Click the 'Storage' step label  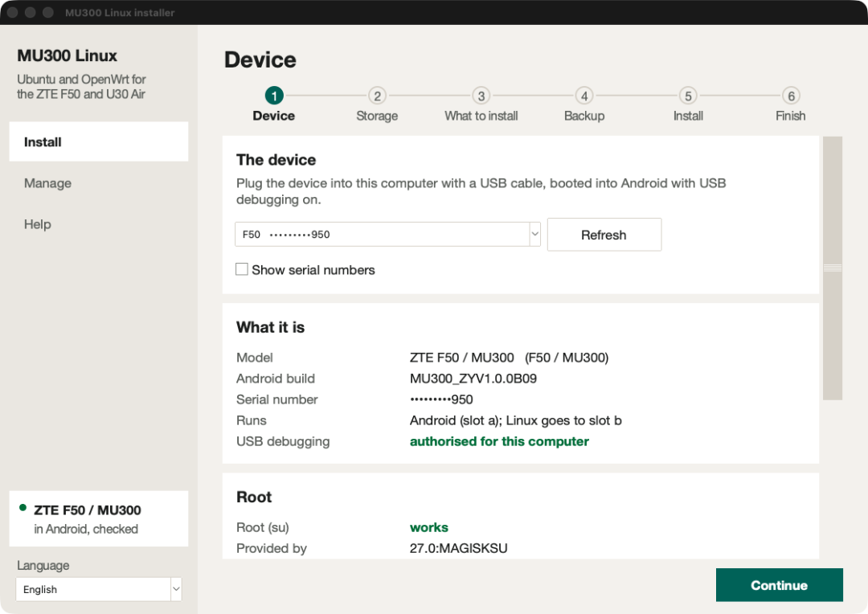coord(377,116)
